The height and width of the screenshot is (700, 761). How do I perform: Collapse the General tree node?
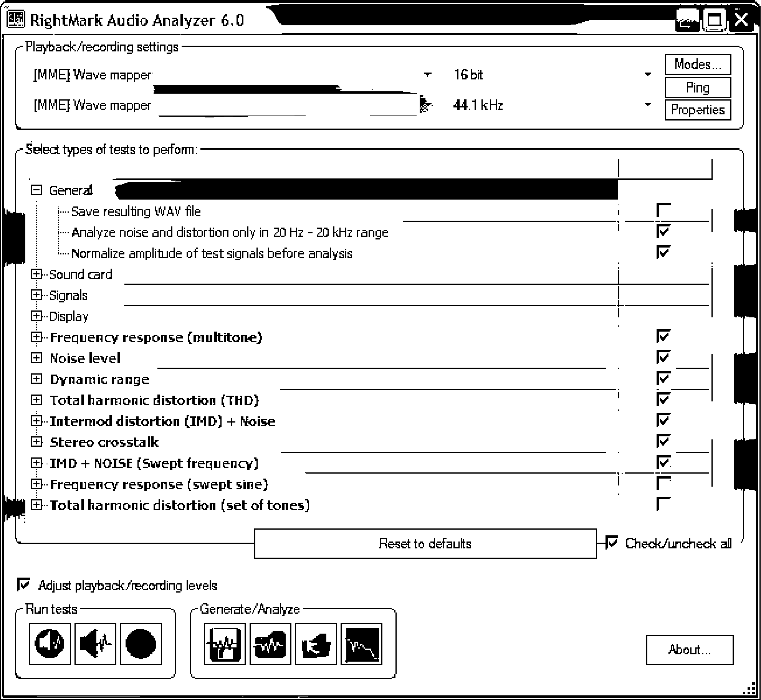(36, 190)
